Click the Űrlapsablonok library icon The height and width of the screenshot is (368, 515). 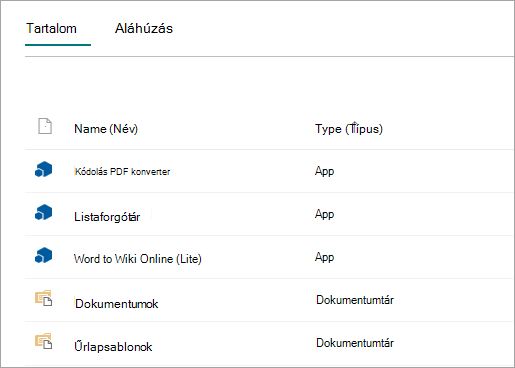coord(44,341)
